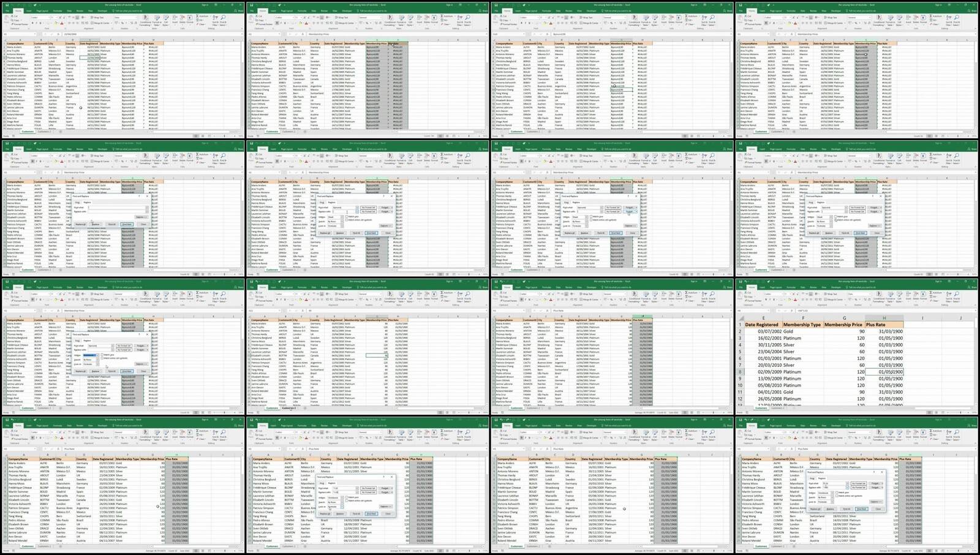The height and width of the screenshot is (555, 980).
Task: Select row 10 header in the enlarged-cells frame
Action: pyautogui.click(x=740, y=385)
